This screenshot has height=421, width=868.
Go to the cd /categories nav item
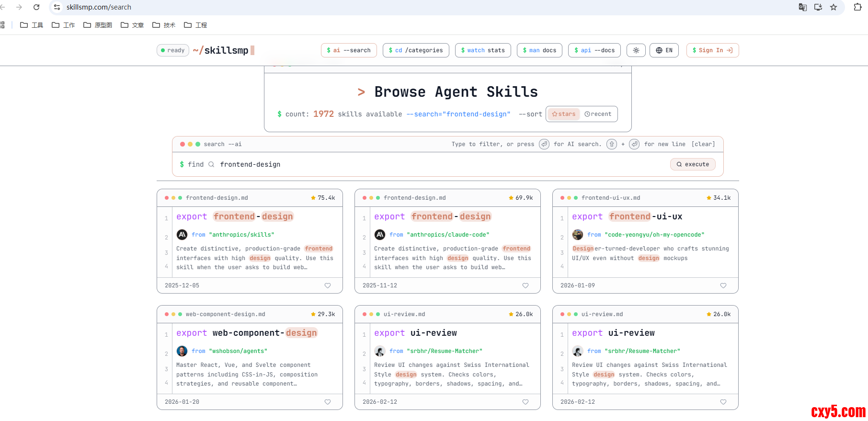[x=415, y=50]
